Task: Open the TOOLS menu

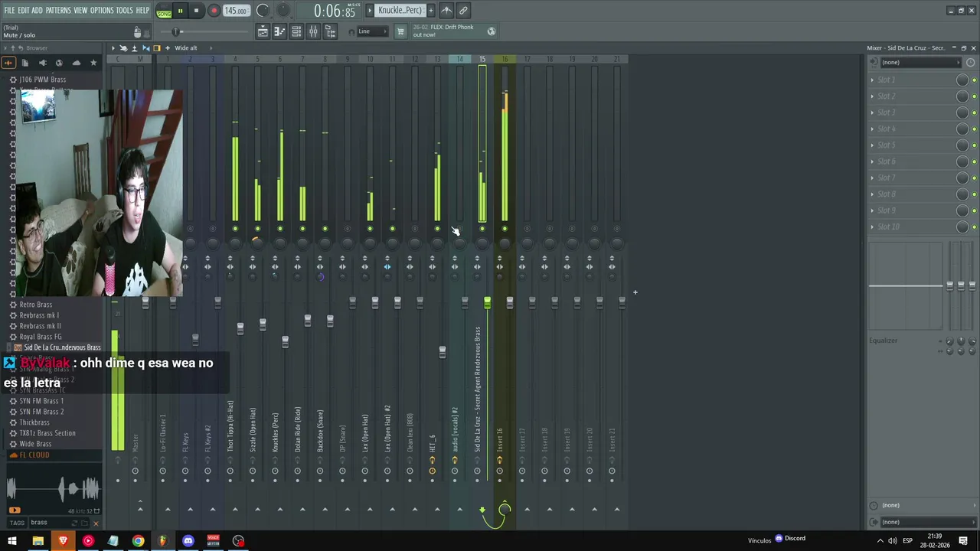Action: 125,11
